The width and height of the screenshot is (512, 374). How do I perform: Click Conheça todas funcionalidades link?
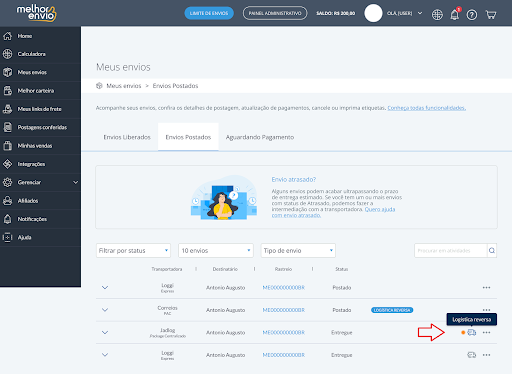click(427, 108)
